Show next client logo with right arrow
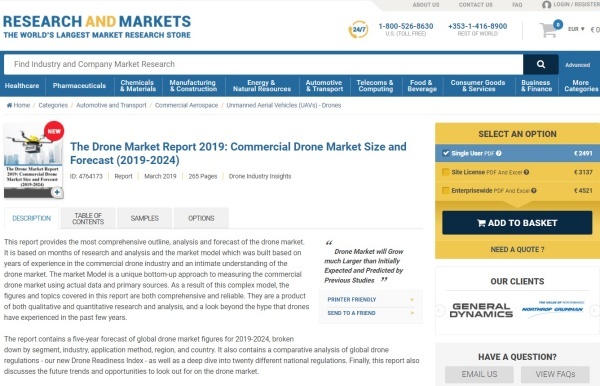The image size is (600, 386). [594, 310]
